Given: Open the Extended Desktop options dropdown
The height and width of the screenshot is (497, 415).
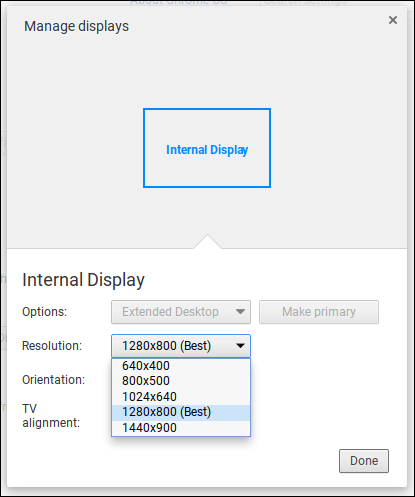Looking at the screenshot, I should pos(181,312).
